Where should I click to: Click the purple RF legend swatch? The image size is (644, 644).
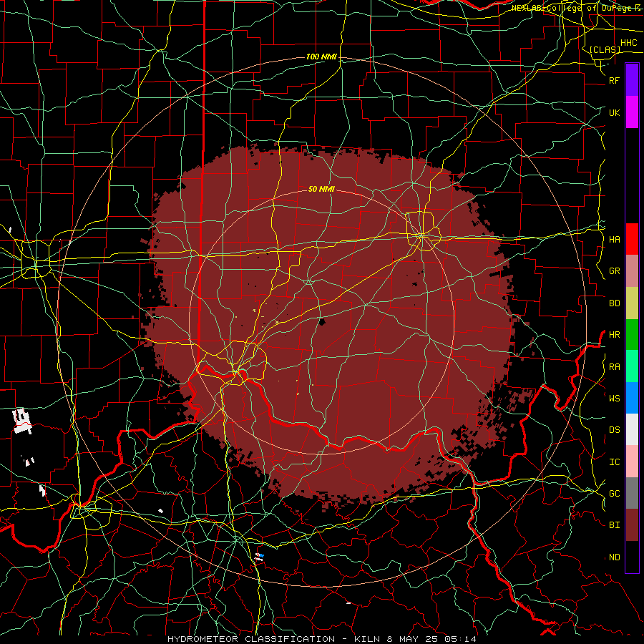pos(632,80)
